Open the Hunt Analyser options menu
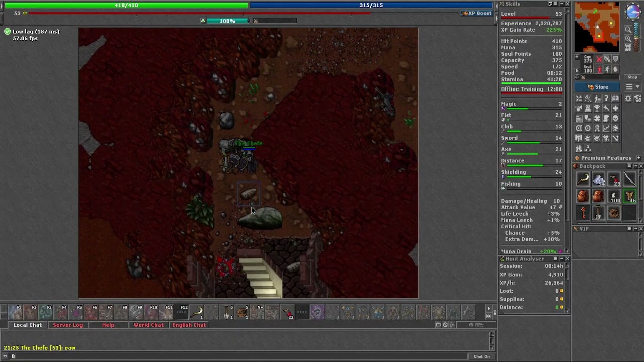Viewport: 644px width, 362px height. pos(555,259)
